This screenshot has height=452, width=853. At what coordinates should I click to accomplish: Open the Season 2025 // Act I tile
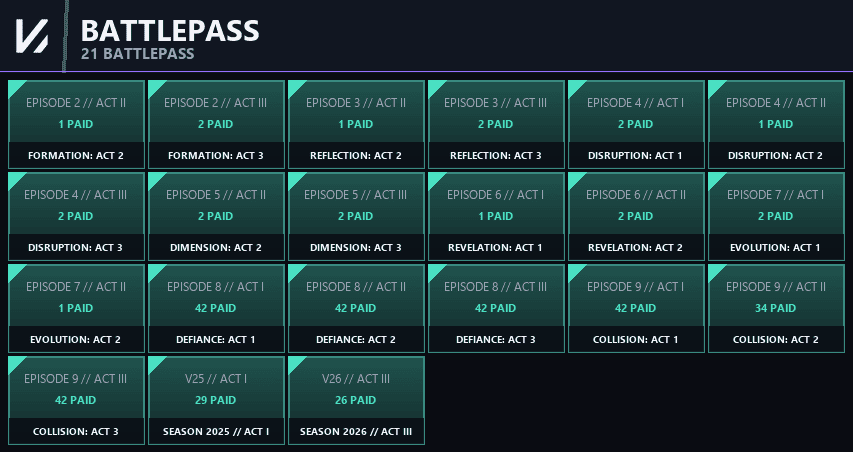pos(216,400)
